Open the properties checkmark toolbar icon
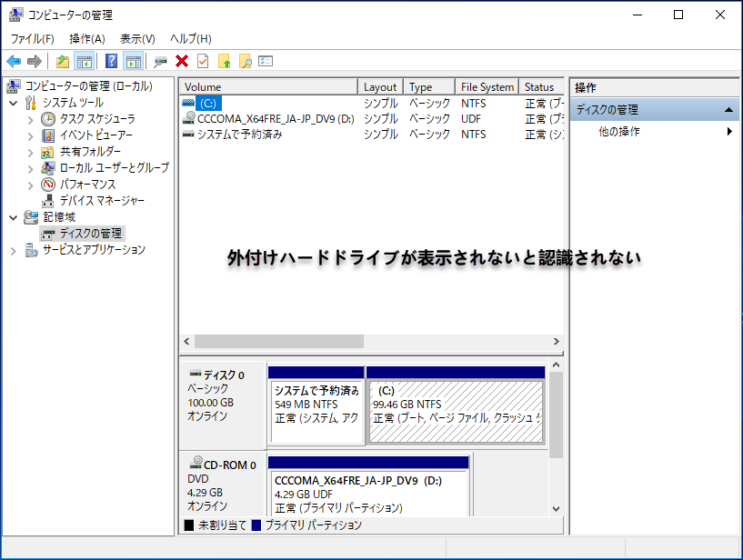743x560 pixels. (x=202, y=61)
